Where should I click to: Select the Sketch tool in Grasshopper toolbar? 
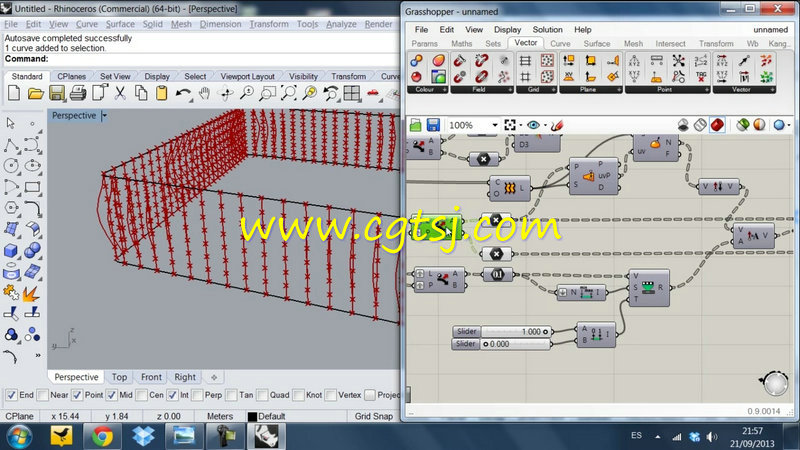click(x=557, y=125)
